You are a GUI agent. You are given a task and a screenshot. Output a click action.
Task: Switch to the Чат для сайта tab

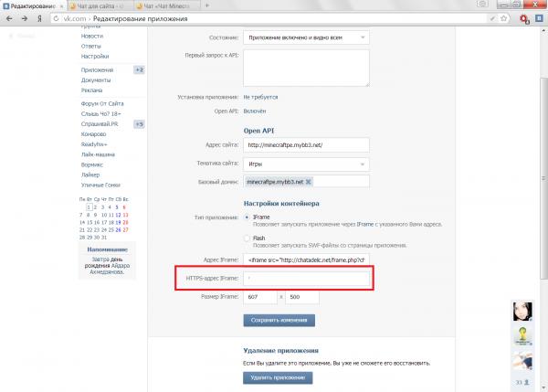click(96, 5)
